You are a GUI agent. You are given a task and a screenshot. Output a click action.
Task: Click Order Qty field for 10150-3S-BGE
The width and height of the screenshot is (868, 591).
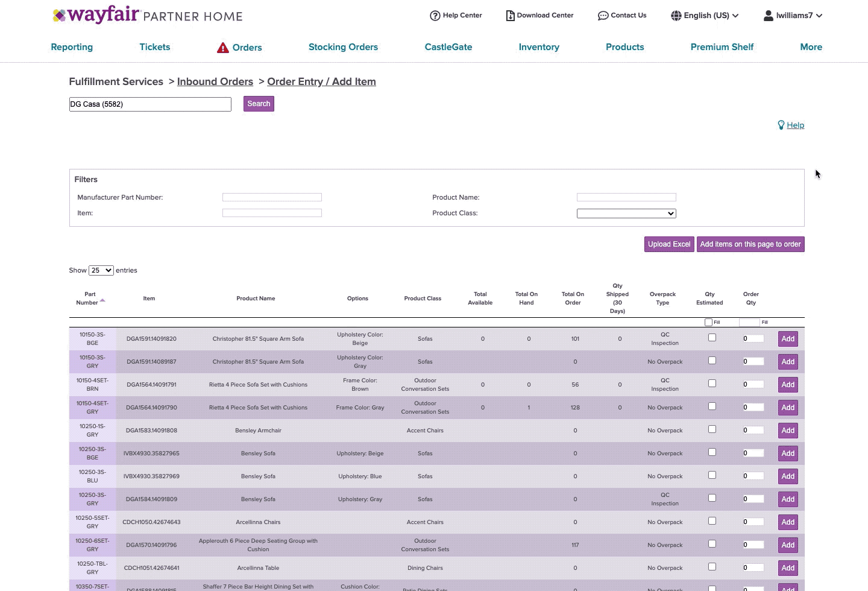pyautogui.click(x=753, y=339)
